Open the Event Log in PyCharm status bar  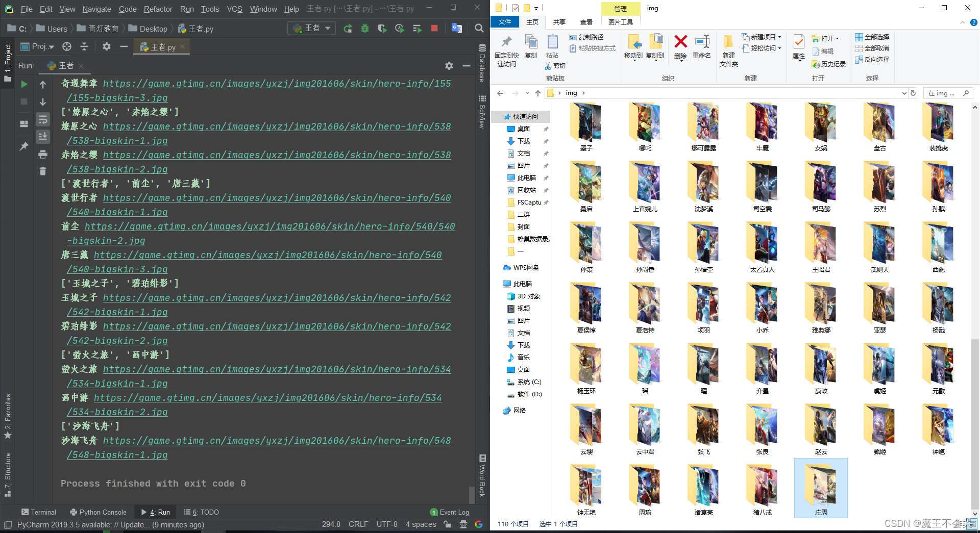point(450,512)
